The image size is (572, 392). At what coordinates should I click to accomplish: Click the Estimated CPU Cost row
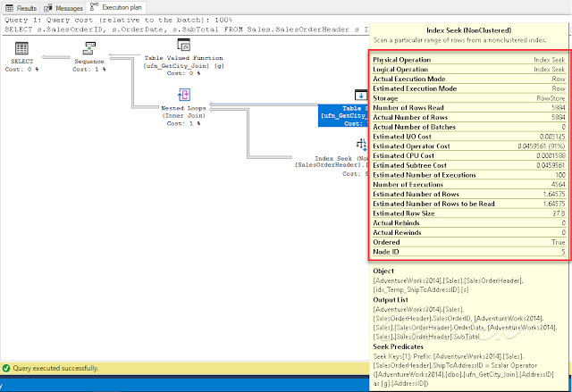[x=468, y=156]
